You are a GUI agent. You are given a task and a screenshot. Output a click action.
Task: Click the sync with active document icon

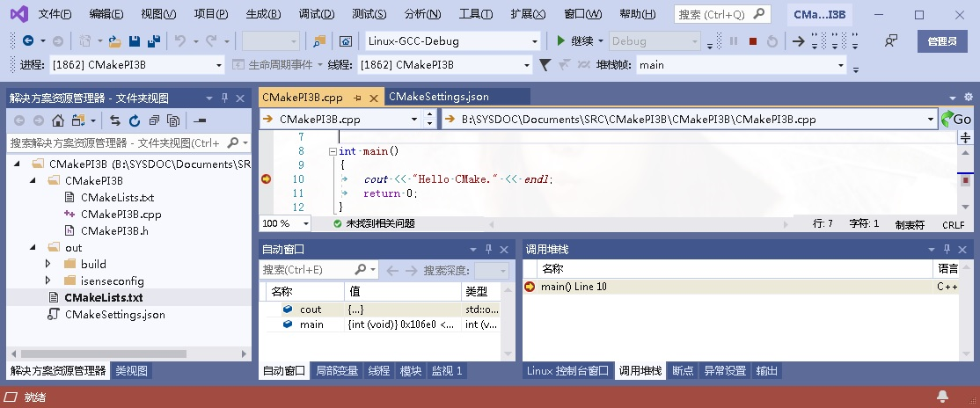(115, 120)
